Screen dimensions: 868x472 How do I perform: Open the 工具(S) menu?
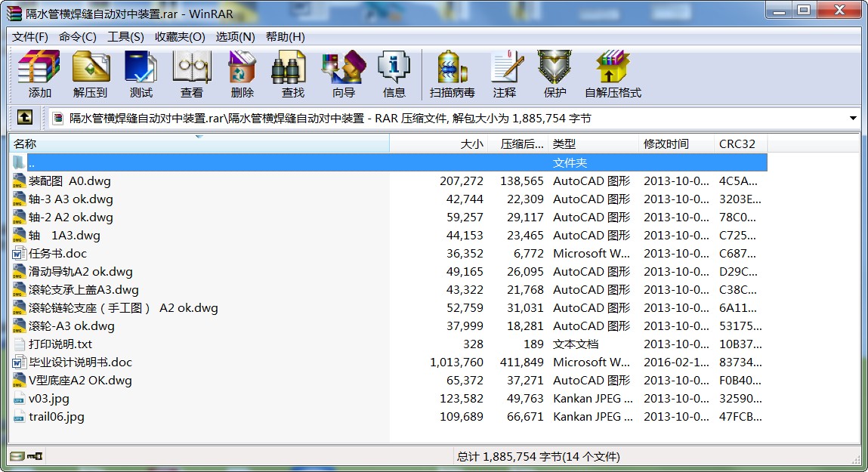pyautogui.click(x=125, y=36)
